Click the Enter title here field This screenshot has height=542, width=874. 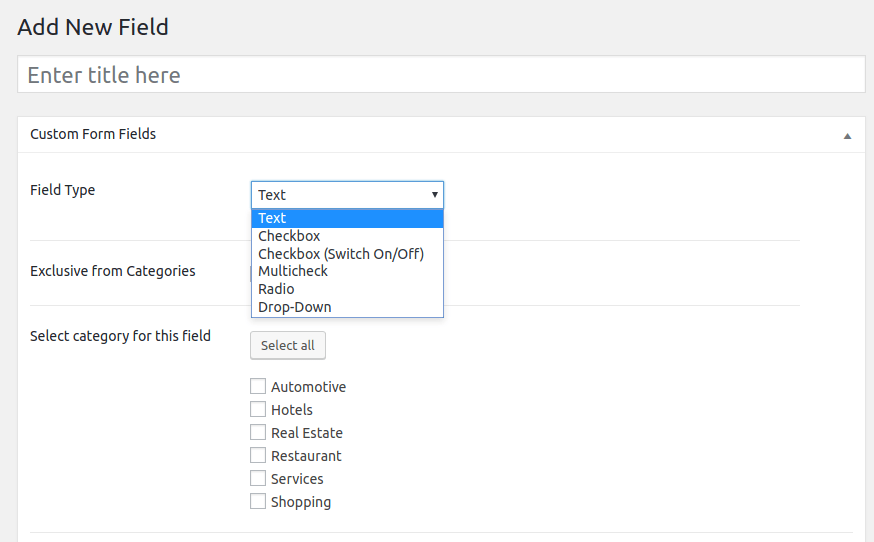(440, 75)
